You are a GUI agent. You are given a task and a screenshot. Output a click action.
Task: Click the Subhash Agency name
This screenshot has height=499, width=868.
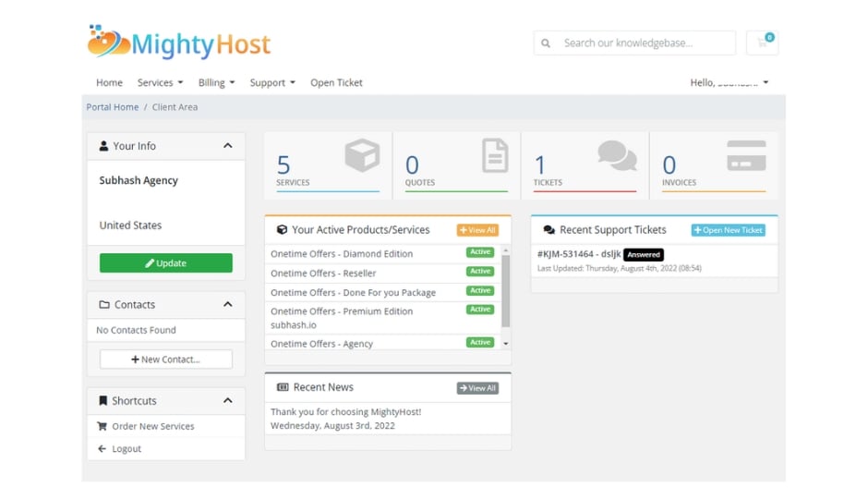[x=139, y=180]
